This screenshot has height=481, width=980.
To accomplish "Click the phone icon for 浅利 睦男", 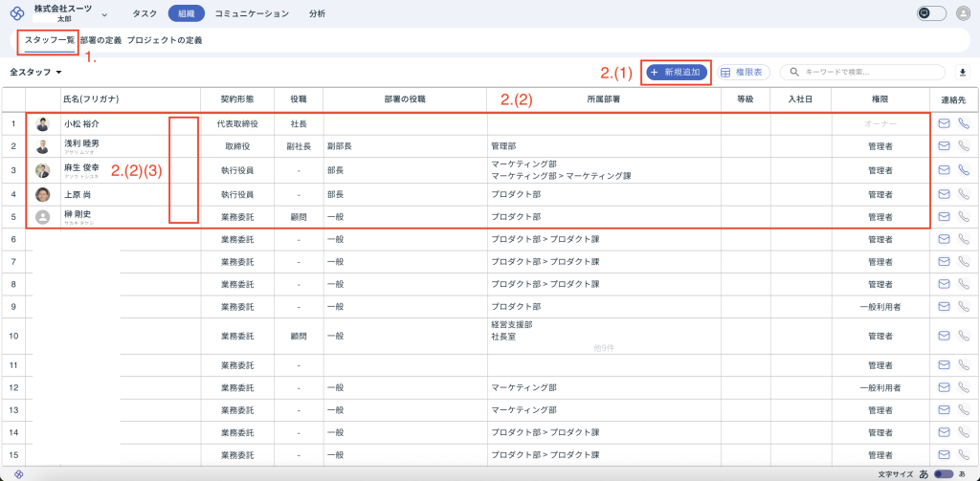I will point(964,146).
